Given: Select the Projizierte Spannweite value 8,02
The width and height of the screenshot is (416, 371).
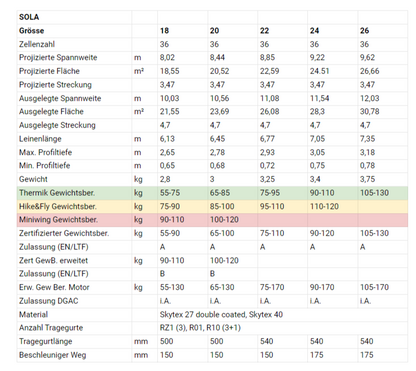Looking at the screenshot, I should click(167, 57).
